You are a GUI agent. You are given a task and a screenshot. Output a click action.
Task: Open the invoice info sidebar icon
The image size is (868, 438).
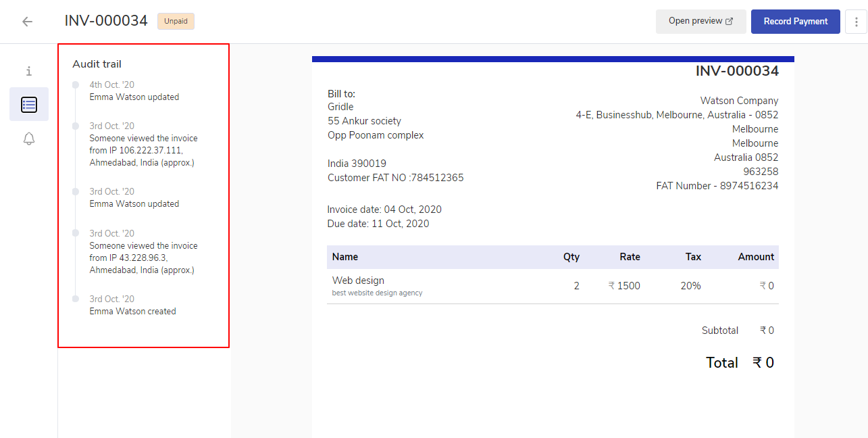point(29,71)
